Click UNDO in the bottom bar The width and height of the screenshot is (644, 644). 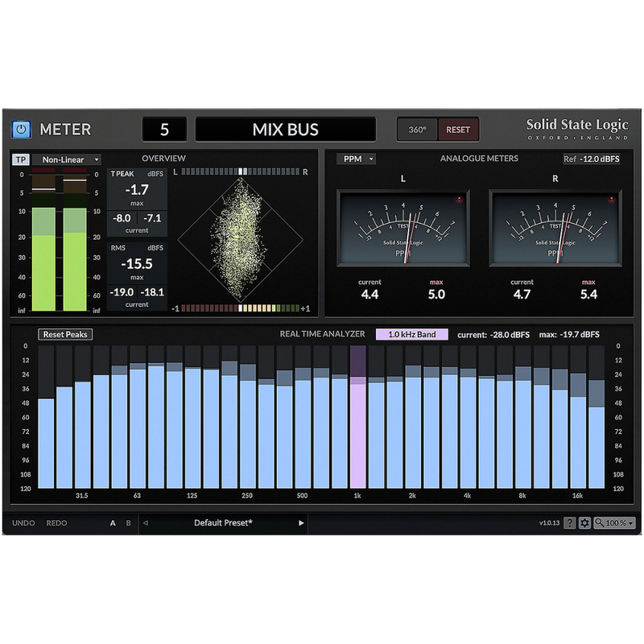[23, 523]
